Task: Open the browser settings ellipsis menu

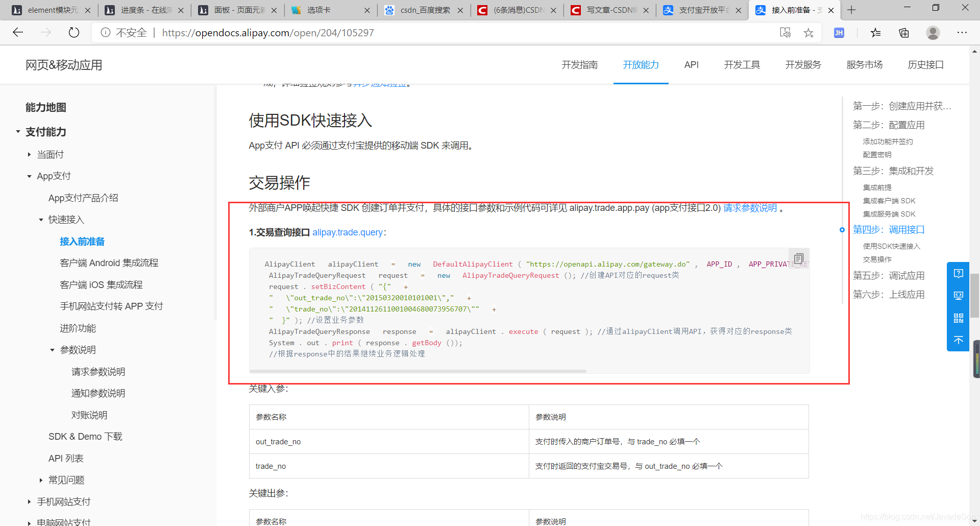Action: tap(962, 33)
